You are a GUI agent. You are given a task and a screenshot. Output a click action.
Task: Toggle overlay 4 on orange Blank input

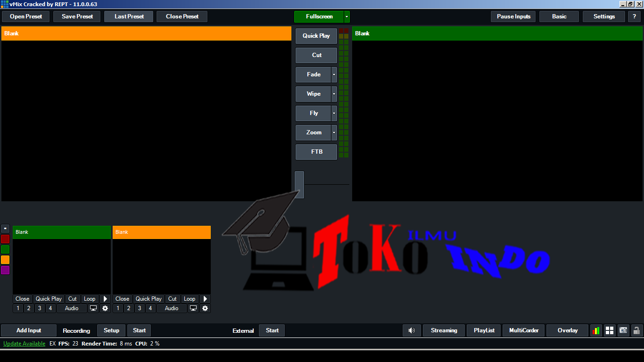point(150,308)
